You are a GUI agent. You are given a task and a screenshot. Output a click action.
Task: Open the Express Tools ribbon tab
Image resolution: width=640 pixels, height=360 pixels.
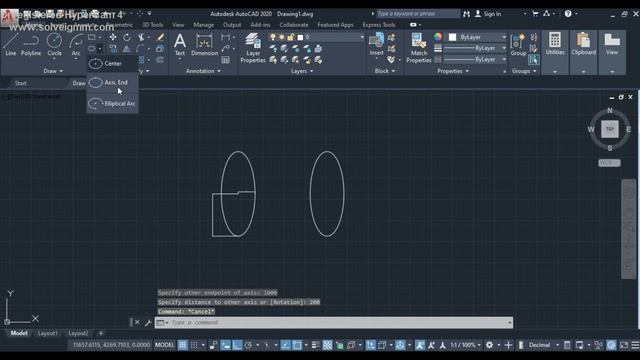379,25
